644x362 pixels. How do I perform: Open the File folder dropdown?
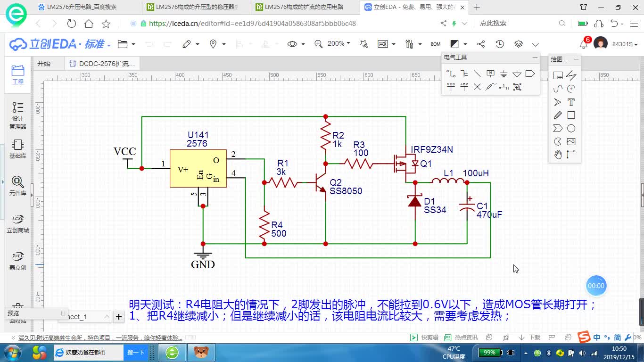click(x=126, y=44)
